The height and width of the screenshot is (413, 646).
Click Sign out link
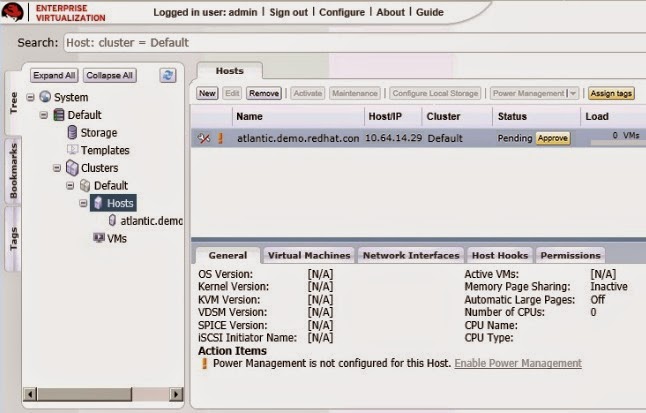tap(288, 12)
